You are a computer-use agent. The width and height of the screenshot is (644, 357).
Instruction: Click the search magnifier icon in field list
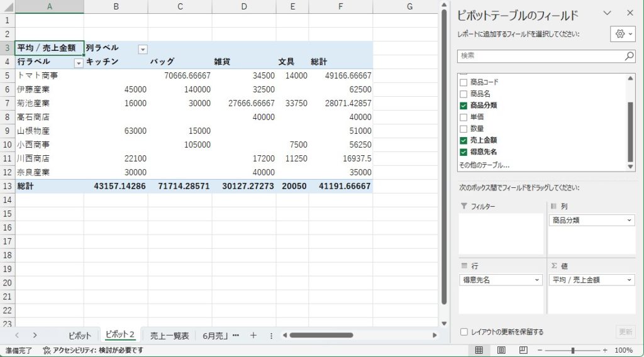[629, 56]
